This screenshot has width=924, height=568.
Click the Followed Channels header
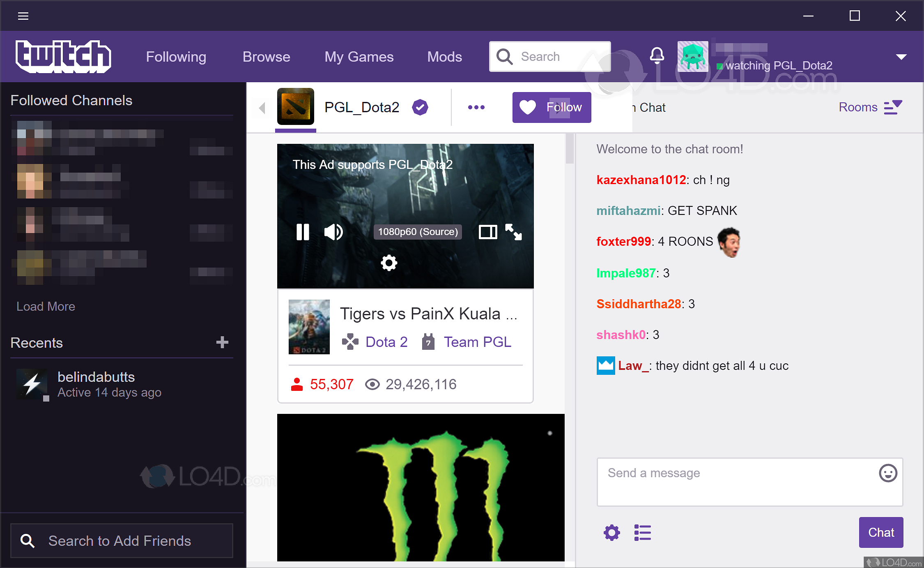coord(71,100)
